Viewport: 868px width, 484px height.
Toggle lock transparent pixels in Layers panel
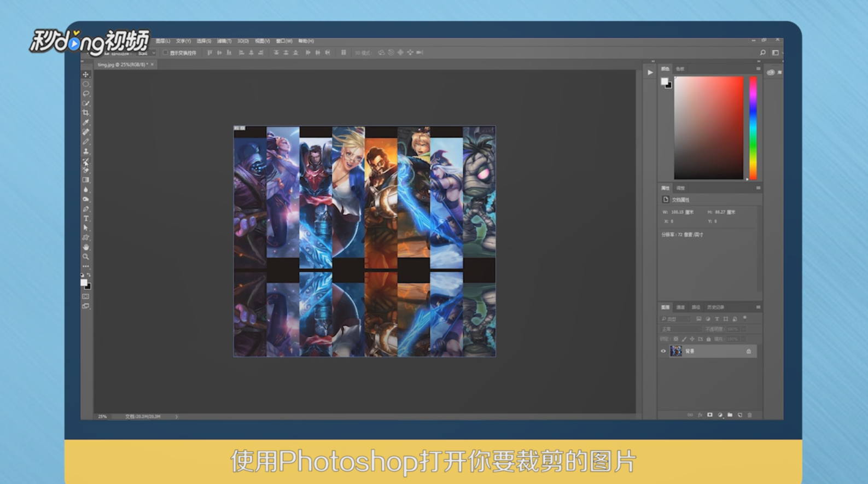676,339
